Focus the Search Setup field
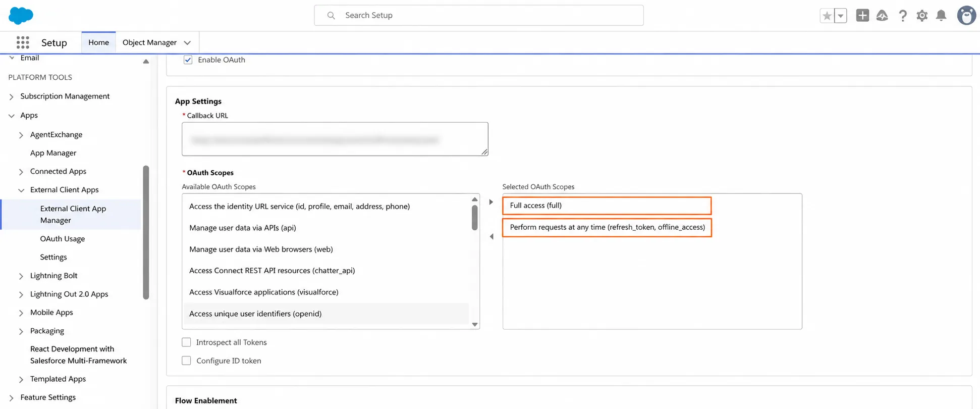This screenshot has height=409, width=980. click(478, 15)
